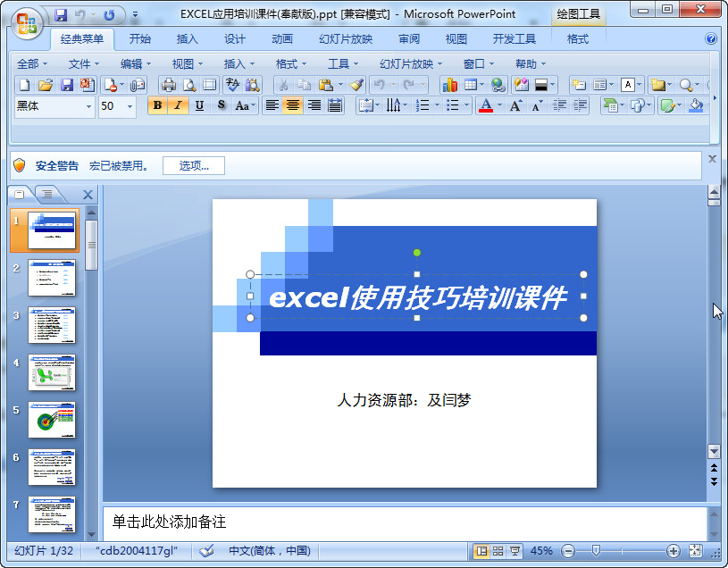Viewport: 728px width, 568px height.
Task: Click the Save icon in toolbar
Action: point(66,83)
